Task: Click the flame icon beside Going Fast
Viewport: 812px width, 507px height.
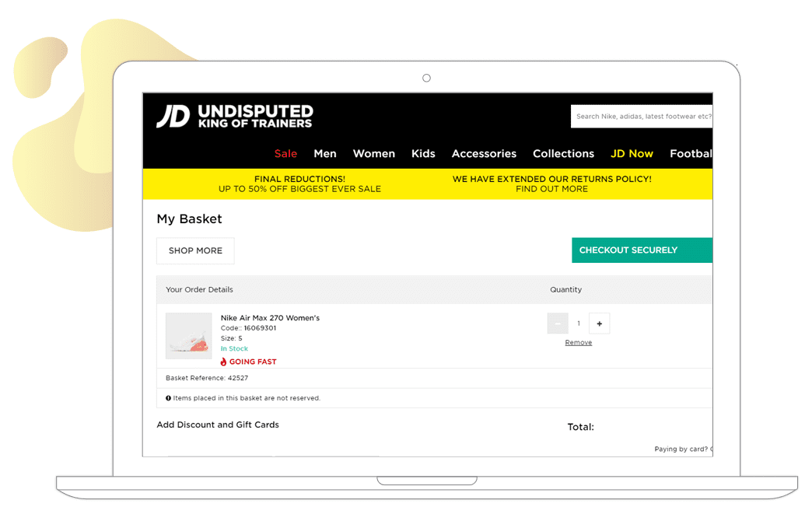Action: (x=224, y=362)
